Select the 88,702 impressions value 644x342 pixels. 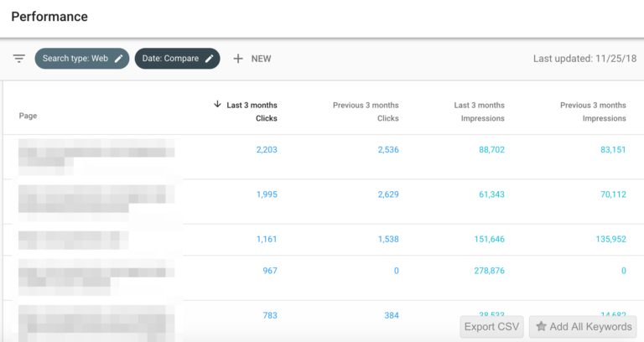[491, 150]
